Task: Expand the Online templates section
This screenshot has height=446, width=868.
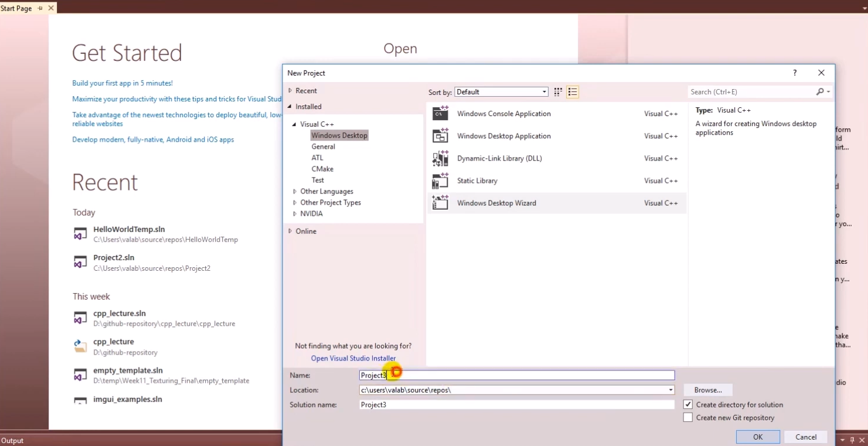Action: click(290, 231)
